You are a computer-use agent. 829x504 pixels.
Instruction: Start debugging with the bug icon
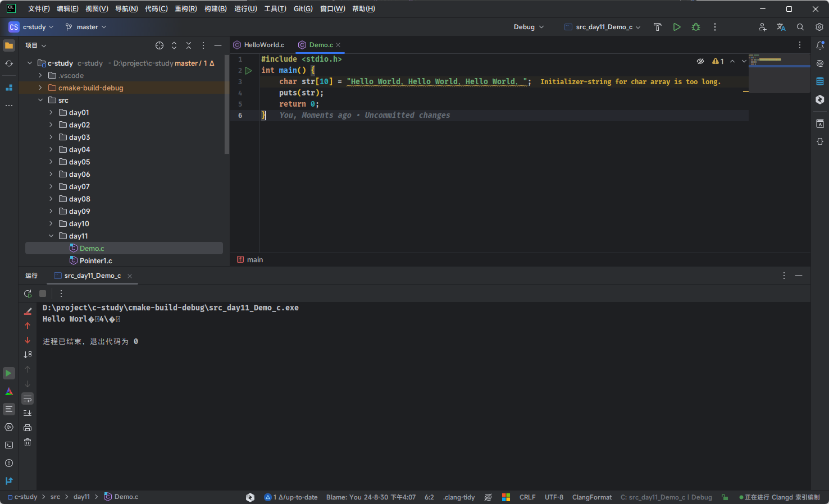[696, 27]
